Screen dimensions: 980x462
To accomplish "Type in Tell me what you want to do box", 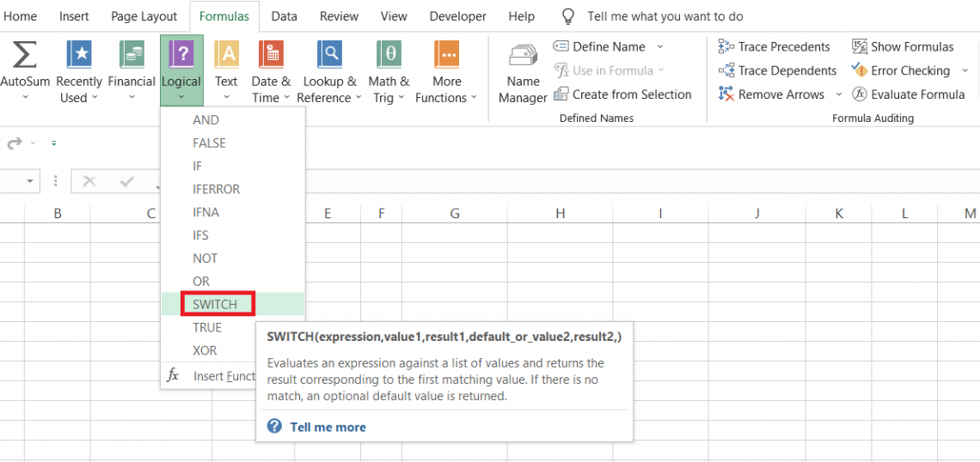I will (x=665, y=16).
